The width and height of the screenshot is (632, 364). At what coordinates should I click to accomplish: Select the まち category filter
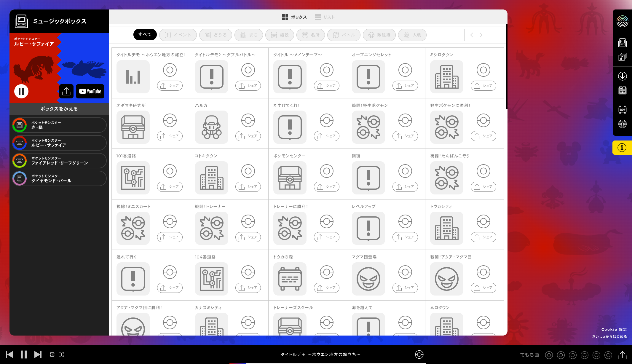[248, 35]
